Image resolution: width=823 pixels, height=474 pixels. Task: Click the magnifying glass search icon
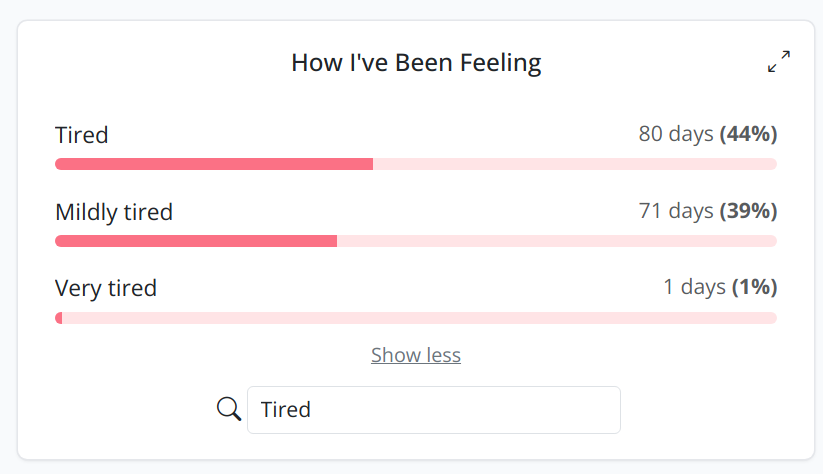tap(229, 408)
